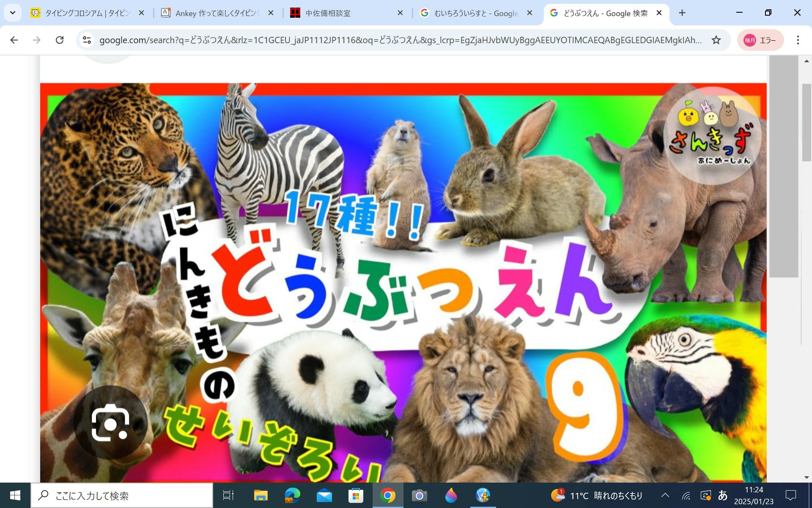The image size is (812, 508).
Task: Close the Ankey typing tab
Action: coord(271,13)
